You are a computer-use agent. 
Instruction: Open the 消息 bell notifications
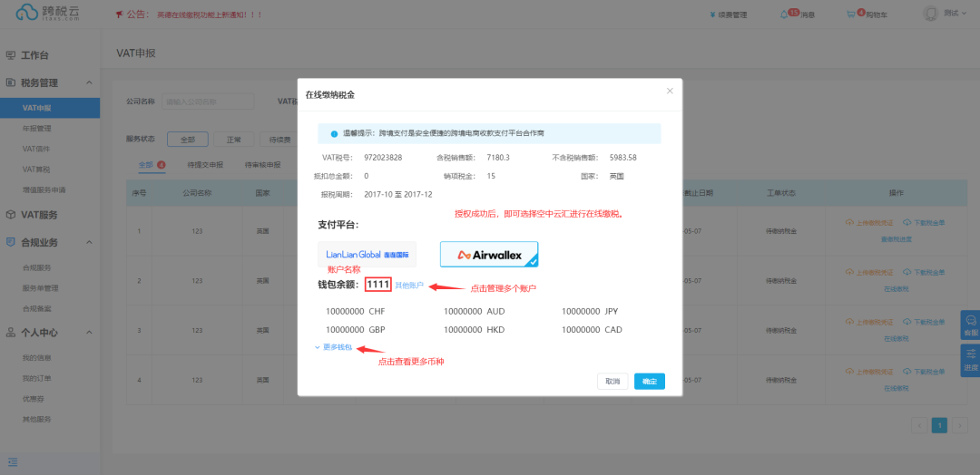[798, 15]
